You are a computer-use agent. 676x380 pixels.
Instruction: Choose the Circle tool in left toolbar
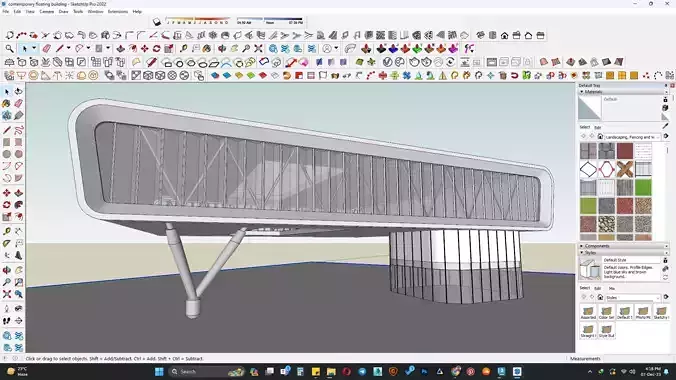click(7, 154)
